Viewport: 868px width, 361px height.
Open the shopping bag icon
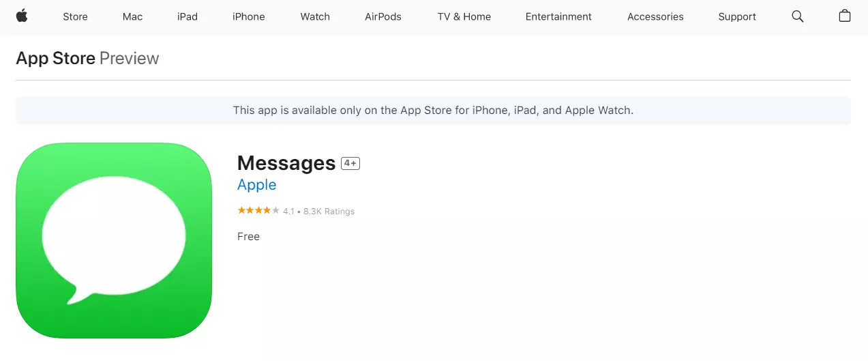click(844, 16)
